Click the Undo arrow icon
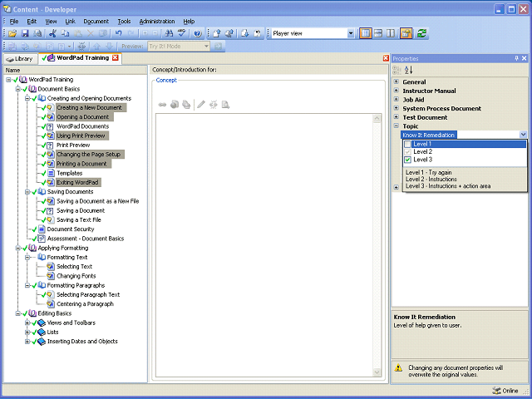This screenshot has height=399, width=532. 118,33
